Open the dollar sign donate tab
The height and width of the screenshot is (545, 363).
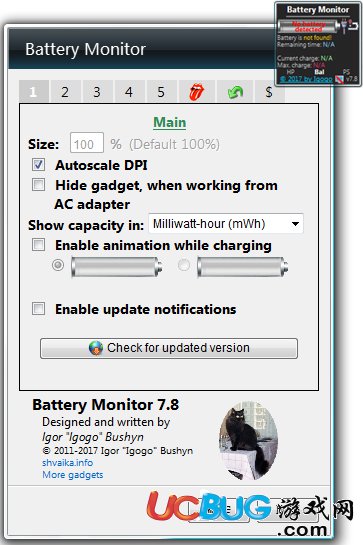tap(269, 92)
